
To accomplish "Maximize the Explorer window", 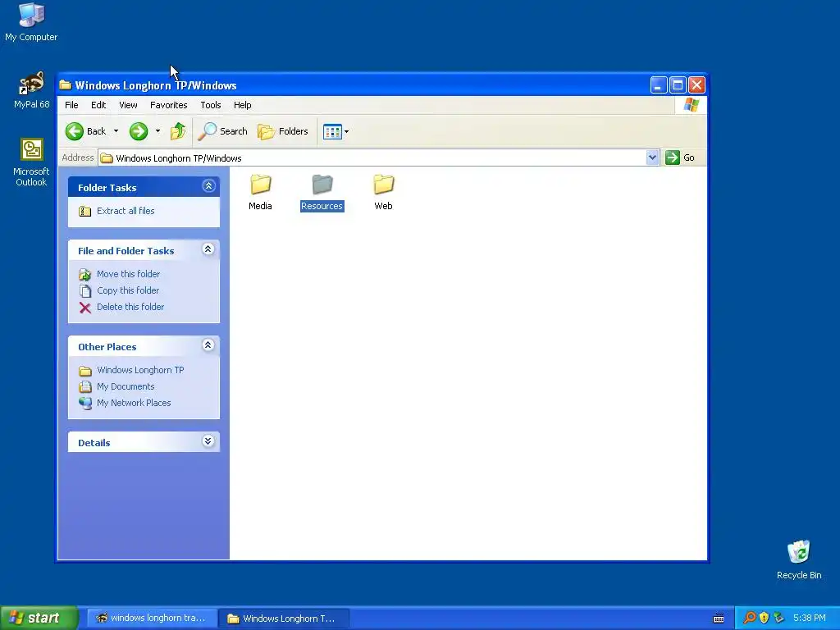I will pyautogui.click(x=678, y=84).
